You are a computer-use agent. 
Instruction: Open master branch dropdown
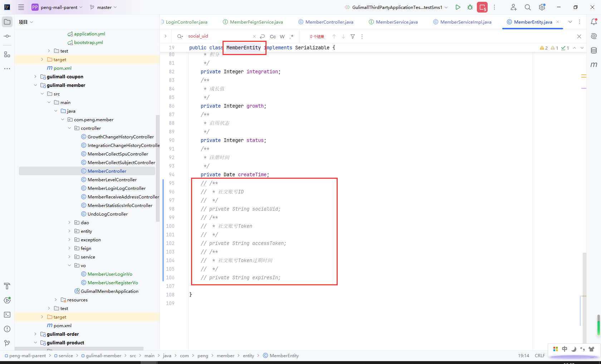point(103,7)
